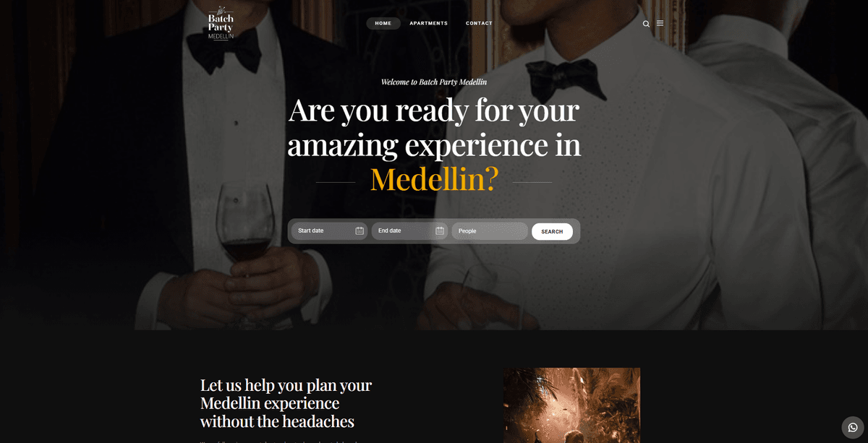
Task: Click the 'Let us help you plan' heading
Action: 286,403
